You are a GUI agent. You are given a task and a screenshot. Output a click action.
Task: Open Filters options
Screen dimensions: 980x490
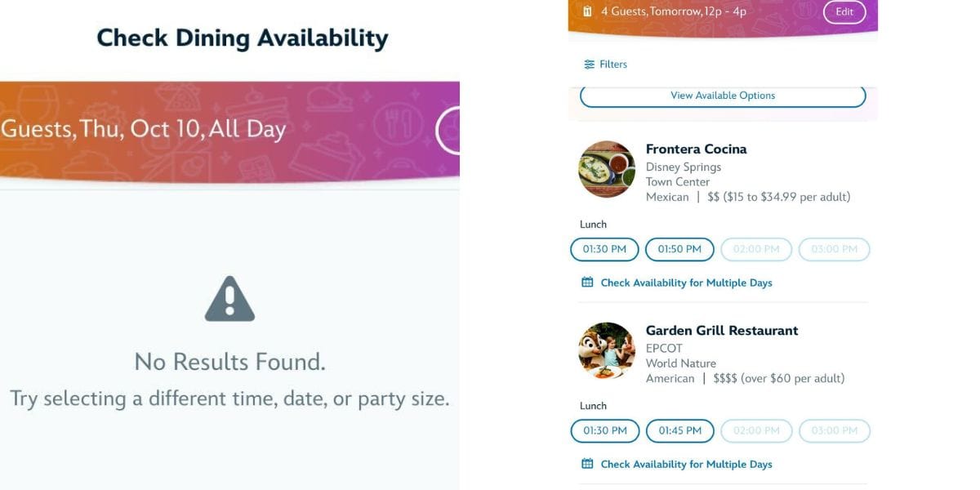pyautogui.click(x=605, y=65)
